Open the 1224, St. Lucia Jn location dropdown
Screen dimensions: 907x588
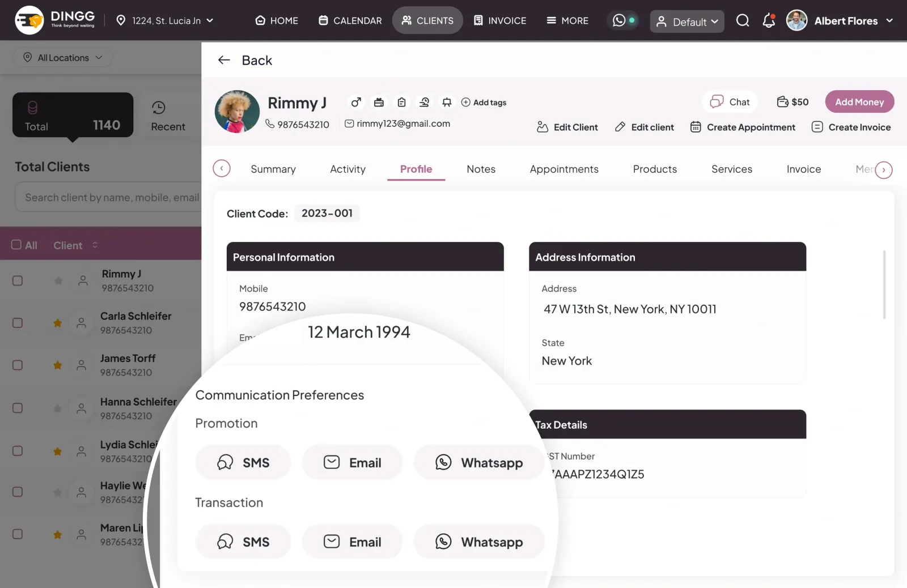point(165,20)
